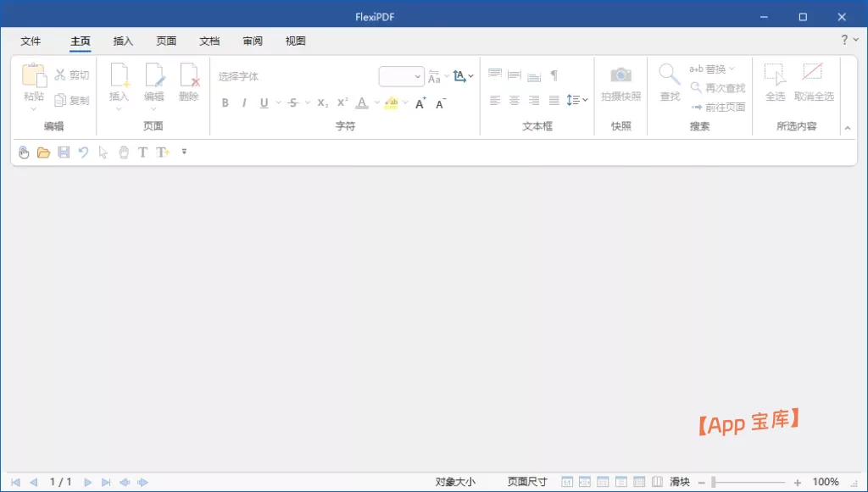Toggle Strikethrough formatting
The image size is (868, 492).
pyautogui.click(x=293, y=102)
